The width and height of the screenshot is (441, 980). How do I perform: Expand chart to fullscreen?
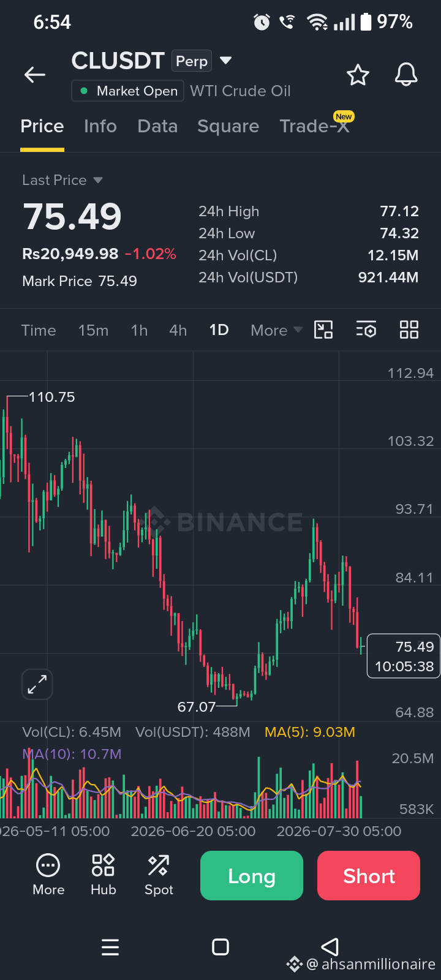37,684
